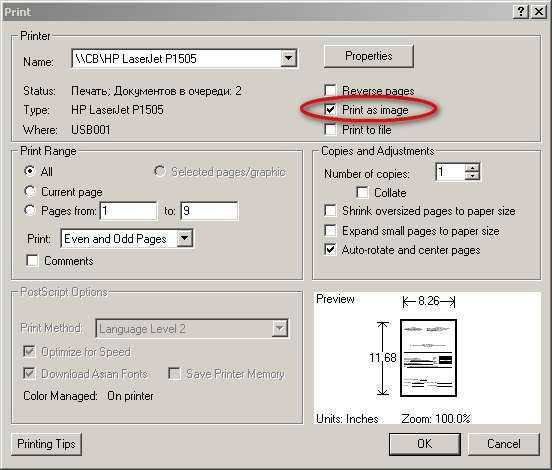
Task: Click the Pages 'to' input field
Action: (x=209, y=211)
